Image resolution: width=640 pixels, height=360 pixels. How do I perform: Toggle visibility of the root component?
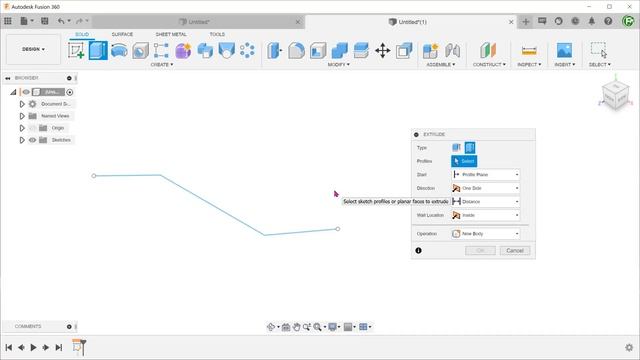point(26,92)
